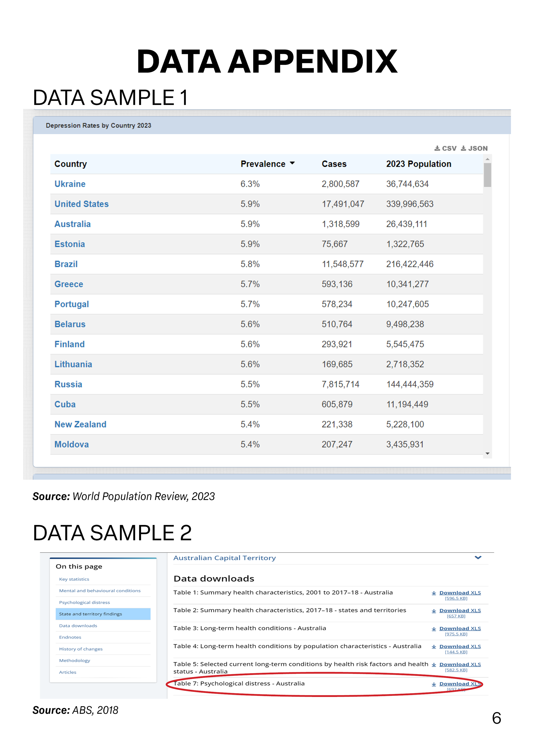534x756 pixels.
Task: Download the depression rates table as JSON
Action: click(474, 149)
